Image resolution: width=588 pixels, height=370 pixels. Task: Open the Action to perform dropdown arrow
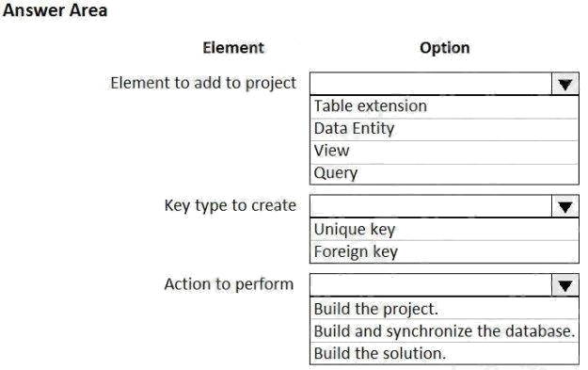[x=565, y=285]
